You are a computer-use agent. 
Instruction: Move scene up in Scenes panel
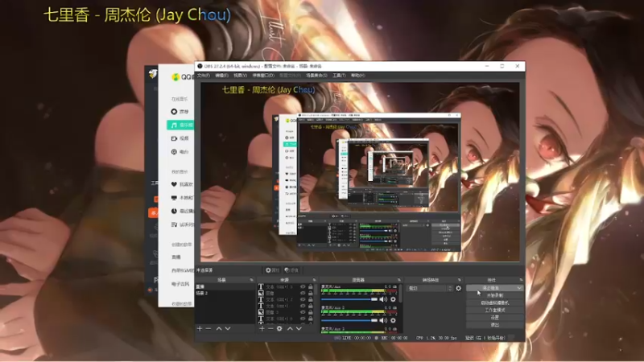coord(219,328)
